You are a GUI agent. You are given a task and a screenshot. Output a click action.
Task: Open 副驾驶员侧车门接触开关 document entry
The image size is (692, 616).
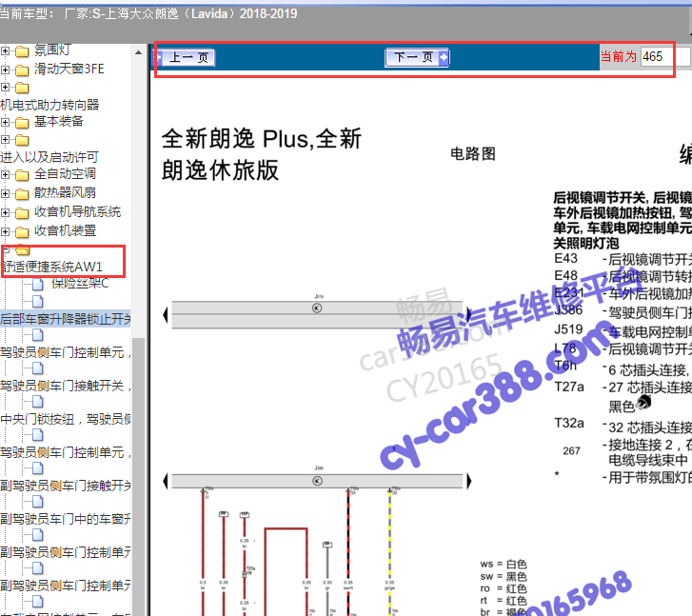[x=66, y=486]
